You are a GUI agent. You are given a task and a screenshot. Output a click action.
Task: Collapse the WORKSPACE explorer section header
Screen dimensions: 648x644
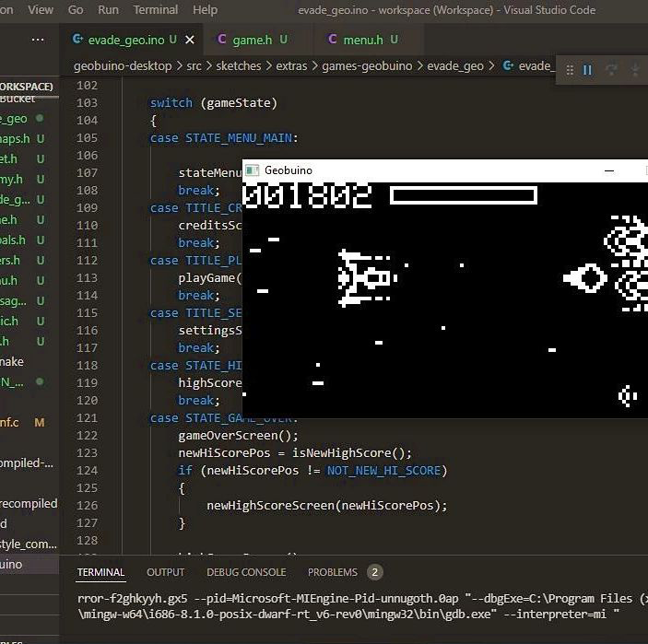[x=27, y=87]
